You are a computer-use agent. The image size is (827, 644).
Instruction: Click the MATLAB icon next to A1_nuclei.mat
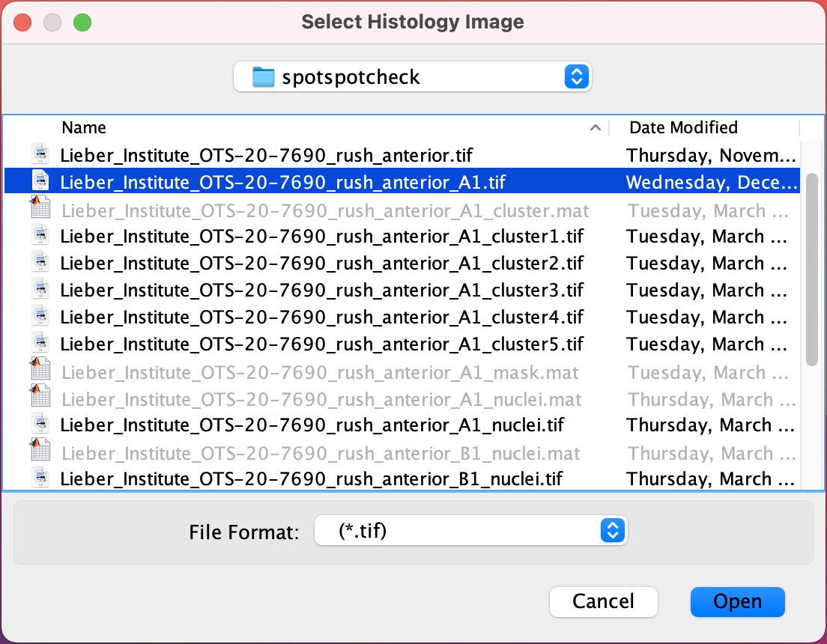click(x=40, y=397)
